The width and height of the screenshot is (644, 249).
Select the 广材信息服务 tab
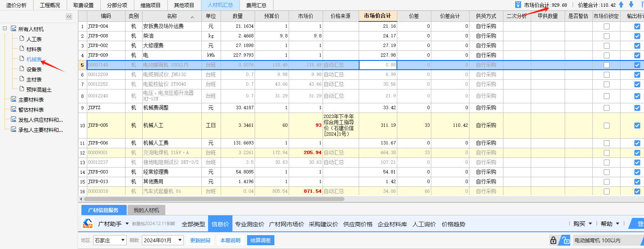(x=103, y=210)
